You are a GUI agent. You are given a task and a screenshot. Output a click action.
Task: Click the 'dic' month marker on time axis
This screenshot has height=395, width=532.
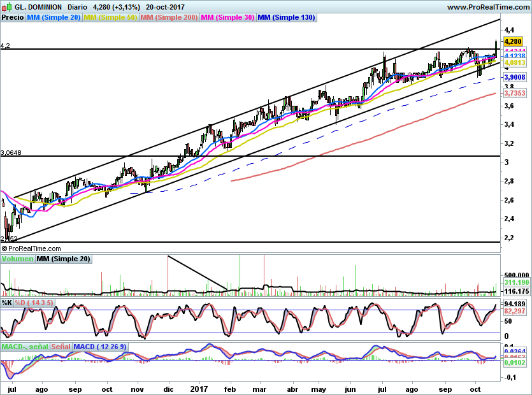pyautogui.click(x=168, y=389)
